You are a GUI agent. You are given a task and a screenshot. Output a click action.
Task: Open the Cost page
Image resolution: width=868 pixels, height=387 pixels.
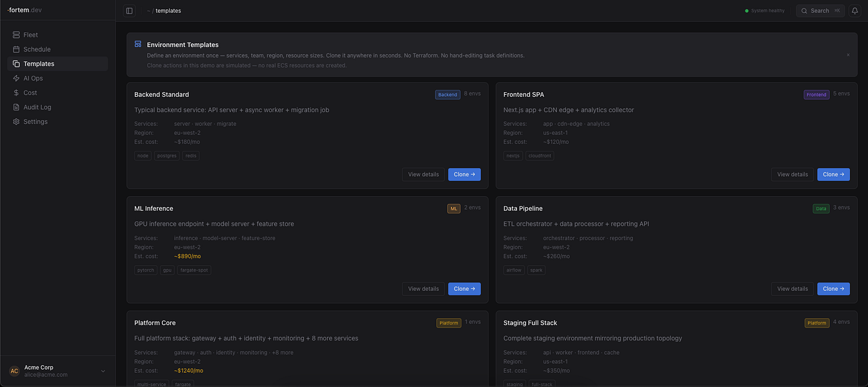click(x=57, y=93)
